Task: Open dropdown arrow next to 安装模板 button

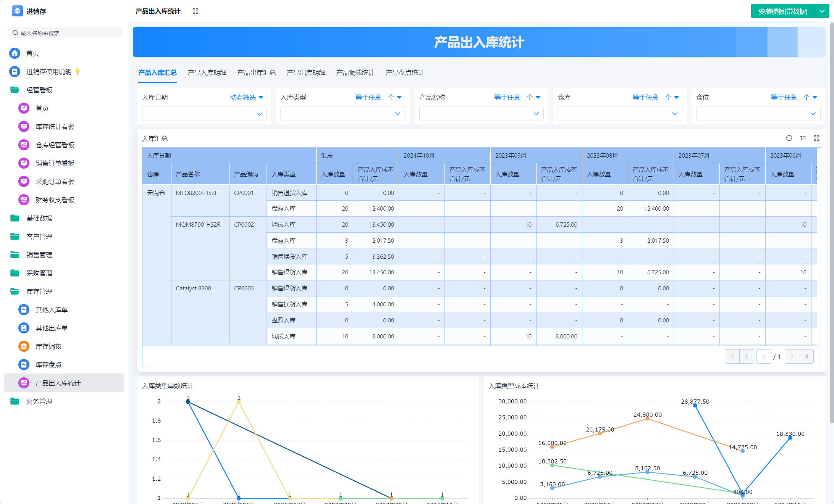Action: tap(822, 11)
